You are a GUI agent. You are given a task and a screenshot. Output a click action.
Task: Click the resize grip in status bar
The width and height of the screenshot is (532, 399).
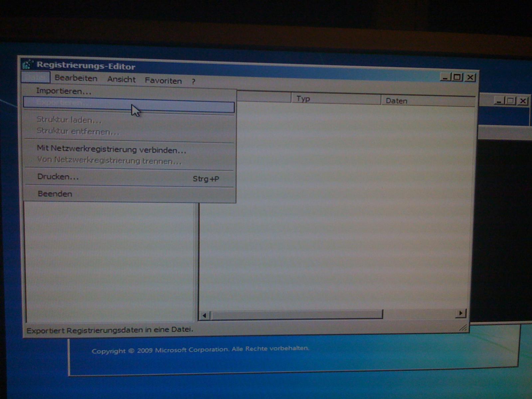coord(463,328)
